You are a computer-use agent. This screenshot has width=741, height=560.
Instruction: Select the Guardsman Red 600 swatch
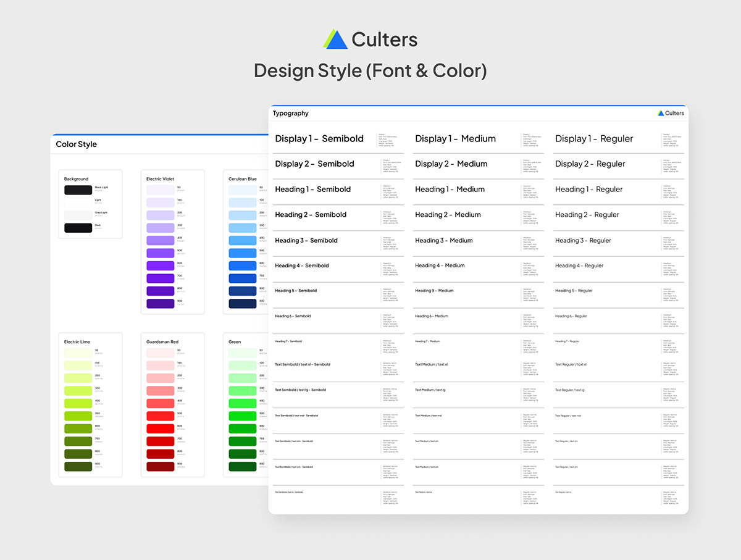point(160,428)
